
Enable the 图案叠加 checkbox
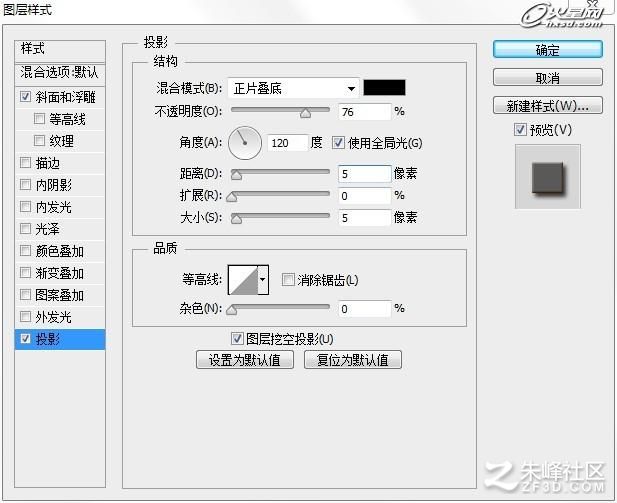26,294
